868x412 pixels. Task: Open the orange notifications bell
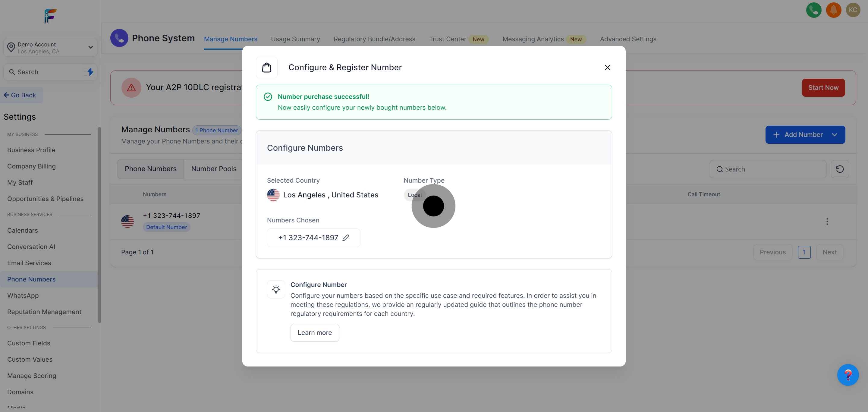pos(833,10)
